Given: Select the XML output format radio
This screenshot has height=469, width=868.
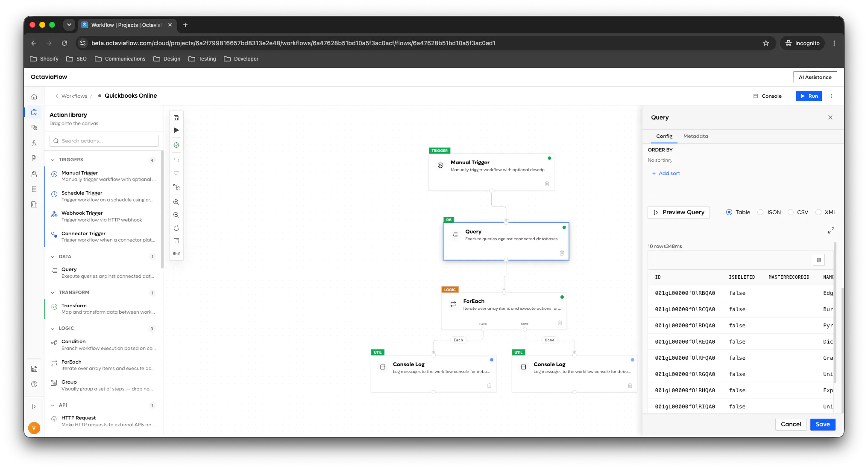Looking at the screenshot, I should coord(818,212).
